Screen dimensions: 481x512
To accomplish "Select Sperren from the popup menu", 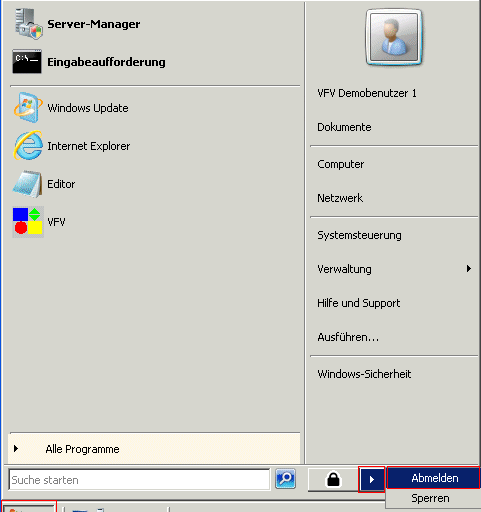I will 430,498.
